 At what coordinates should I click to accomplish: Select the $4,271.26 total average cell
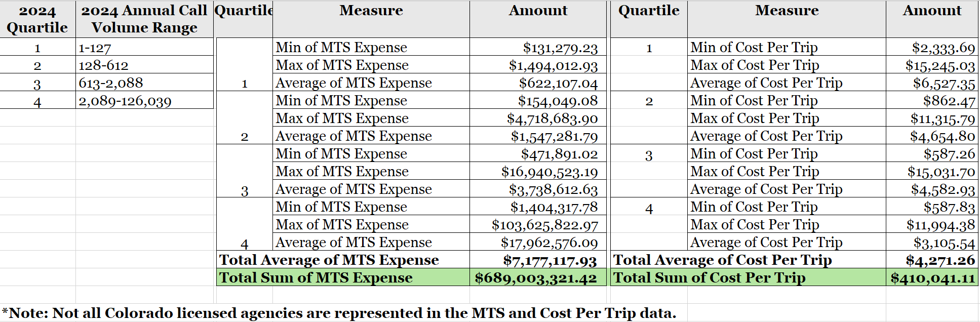pos(940,260)
